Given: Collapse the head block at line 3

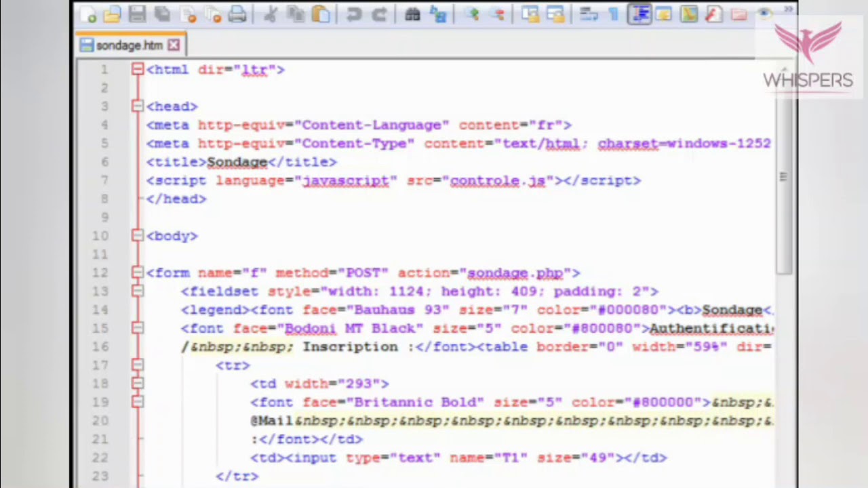Looking at the screenshot, I should pyautogui.click(x=138, y=106).
